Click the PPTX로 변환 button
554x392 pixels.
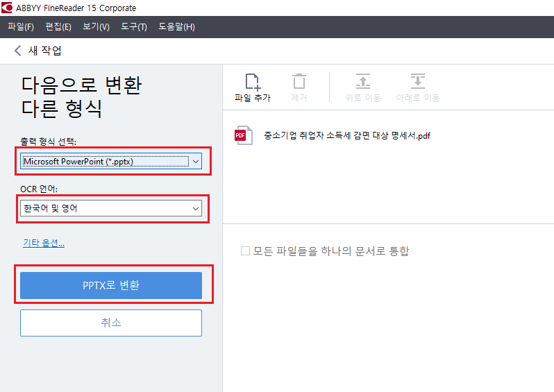coord(111,285)
